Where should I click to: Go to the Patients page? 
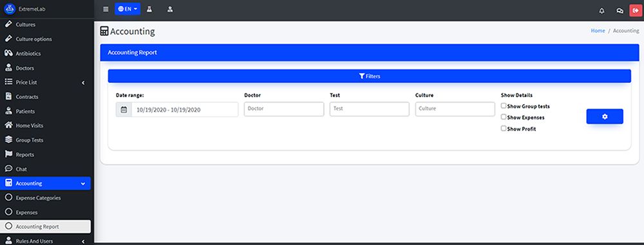point(45,111)
